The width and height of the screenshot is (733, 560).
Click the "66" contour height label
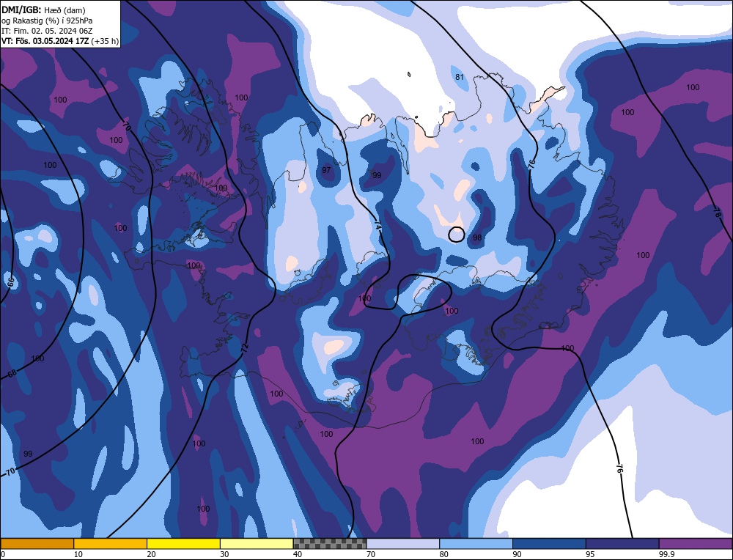(x=10, y=282)
